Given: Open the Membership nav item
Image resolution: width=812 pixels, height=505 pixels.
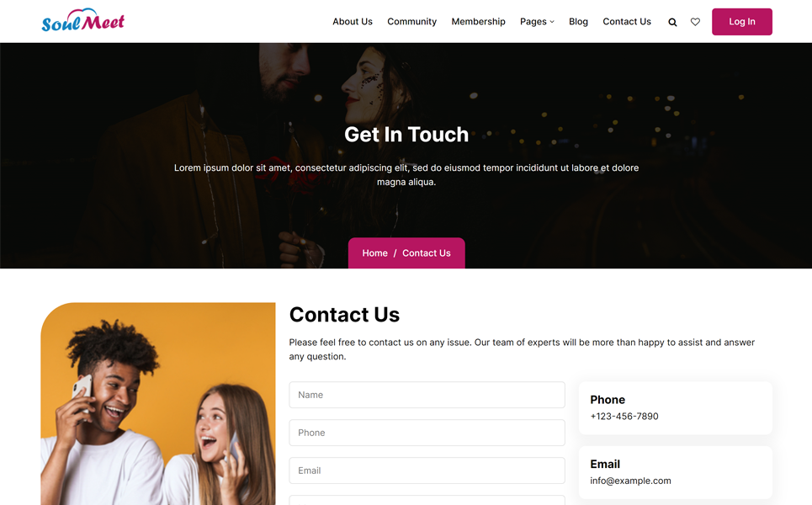Looking at the screenshot, I should point(478,22).
